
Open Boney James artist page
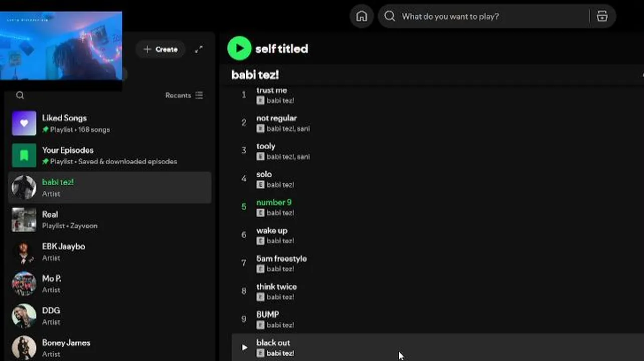tap(66, 343)
